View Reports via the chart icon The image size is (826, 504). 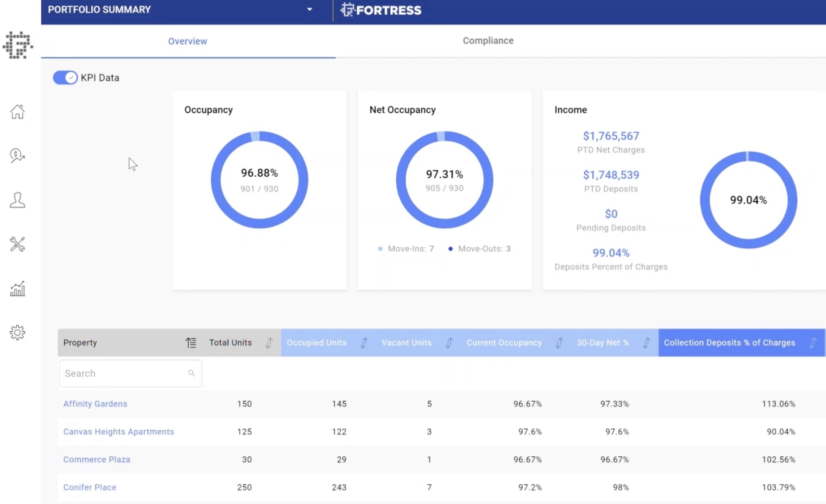(17, 289)
